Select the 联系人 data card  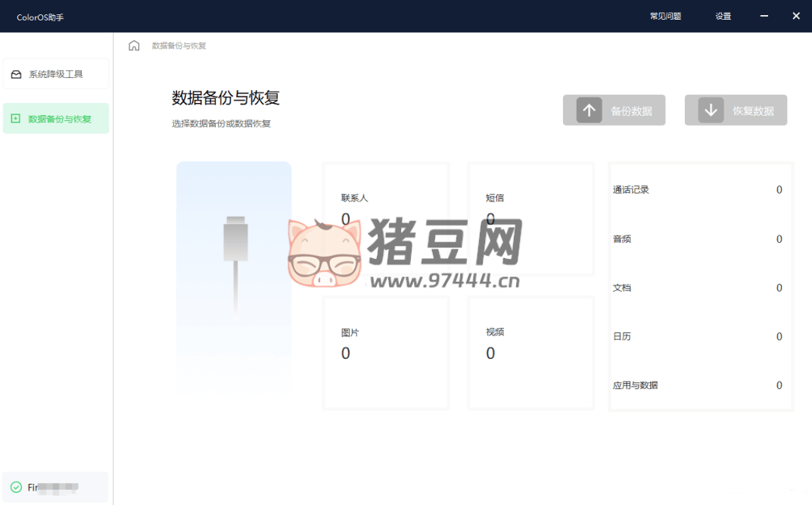click(x=386, y=220)
